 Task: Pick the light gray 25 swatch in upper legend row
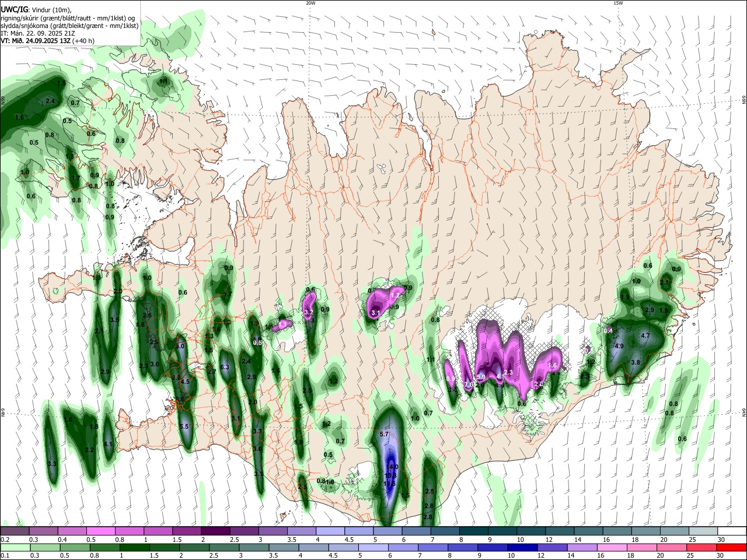pyautogui.click(x=703, y=531)
